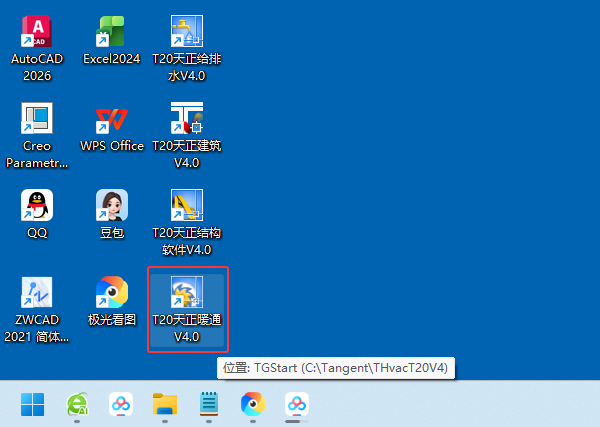Open File Explorer from the taskbar

coord(165,404)
